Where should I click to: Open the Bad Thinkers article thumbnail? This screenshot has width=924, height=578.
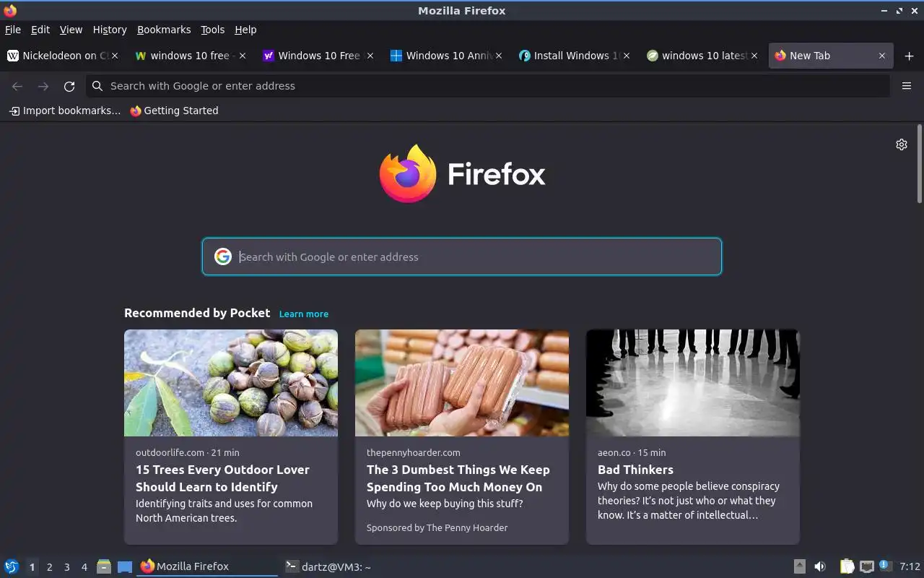tap(693, 383)
